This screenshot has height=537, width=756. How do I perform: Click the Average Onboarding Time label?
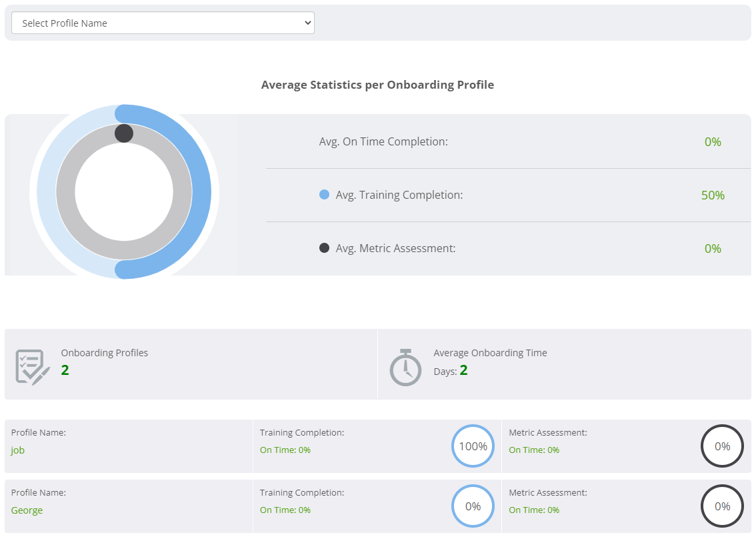pyautogui.click(x=491, y=353)
